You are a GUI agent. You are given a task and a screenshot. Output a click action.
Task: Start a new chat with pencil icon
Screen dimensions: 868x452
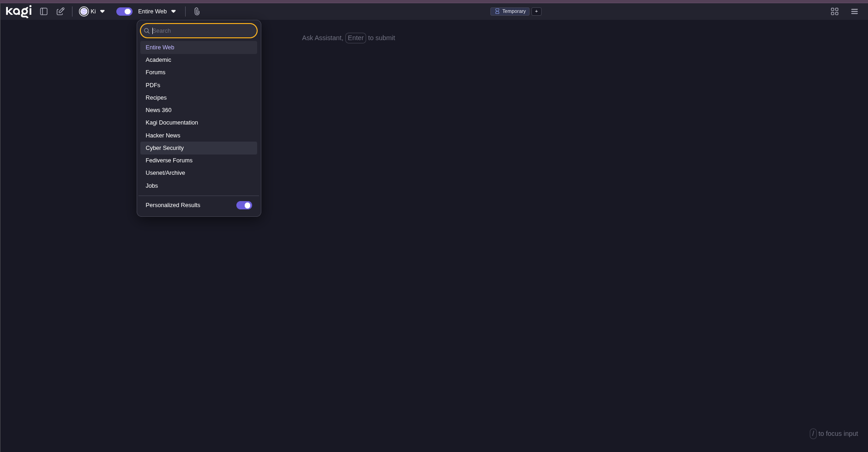point(60,12)
